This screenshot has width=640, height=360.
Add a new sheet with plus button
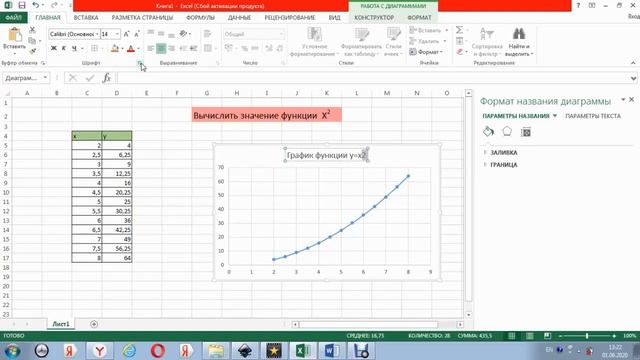(94, 324)
